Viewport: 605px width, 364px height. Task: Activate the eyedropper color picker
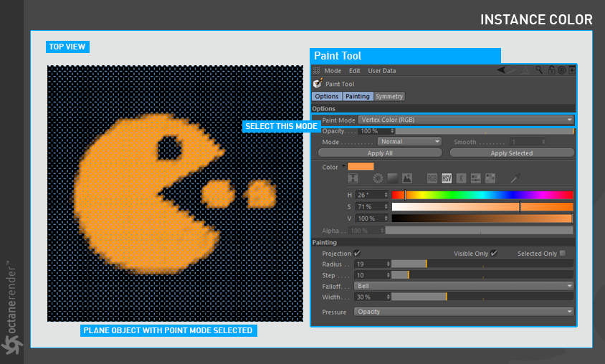[x=515, y=178]
